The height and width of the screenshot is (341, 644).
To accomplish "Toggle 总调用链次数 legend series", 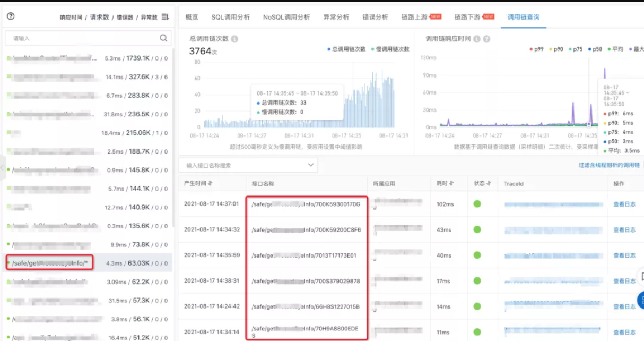I will 346,49.
